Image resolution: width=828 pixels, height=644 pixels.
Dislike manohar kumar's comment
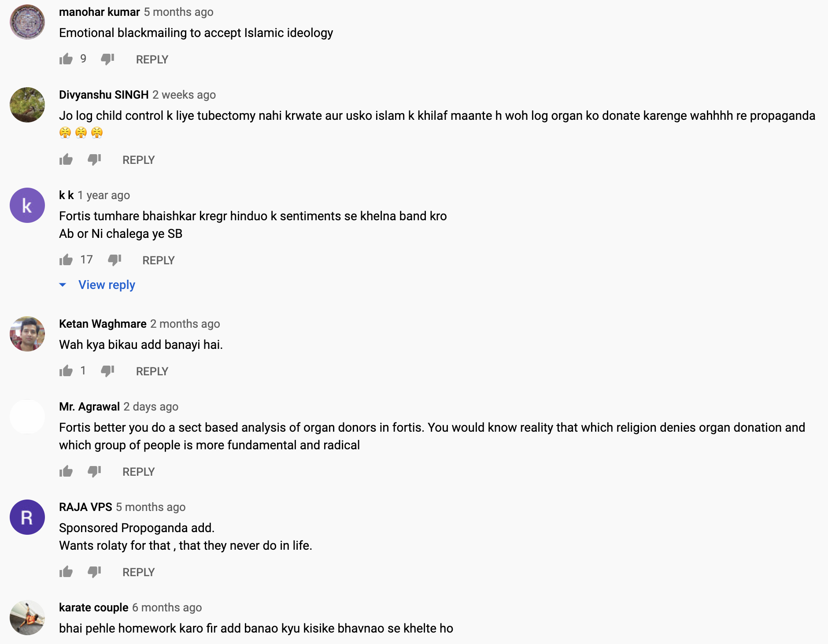[107, 59]
